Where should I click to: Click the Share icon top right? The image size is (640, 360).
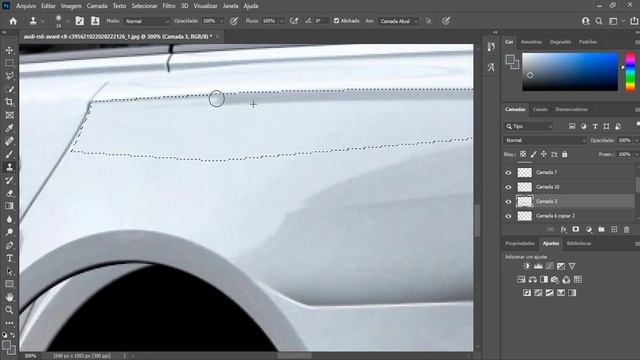(x=634, y=21)
